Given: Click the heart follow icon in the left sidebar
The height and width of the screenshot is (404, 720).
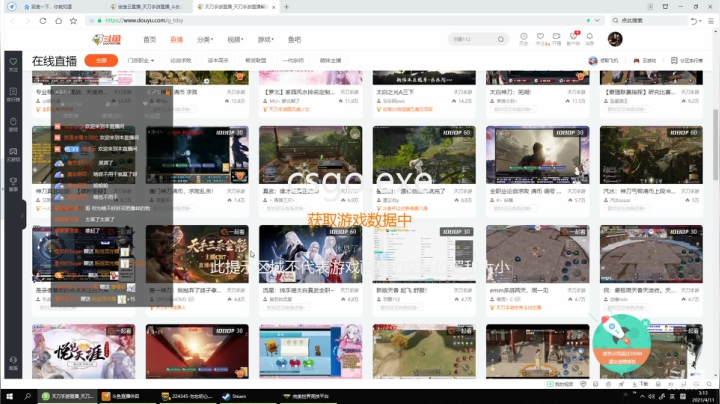Looking at the screenshot, I should click(x=13, y=64).
